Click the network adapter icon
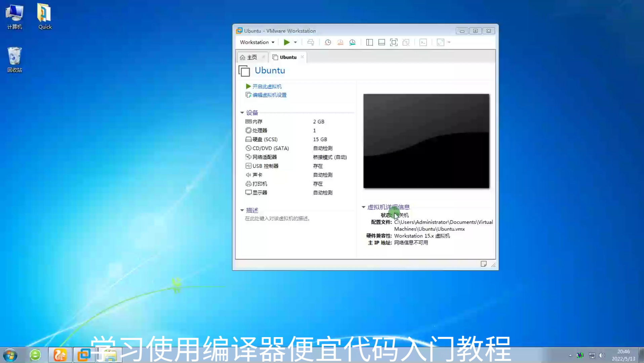The width and height of the screenshot is (644, 363). [x=248, y=157]
